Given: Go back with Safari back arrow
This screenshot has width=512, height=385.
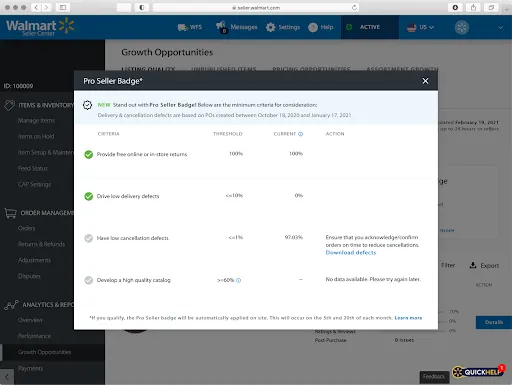Looking at the screenshot, I should coord(36,7).
